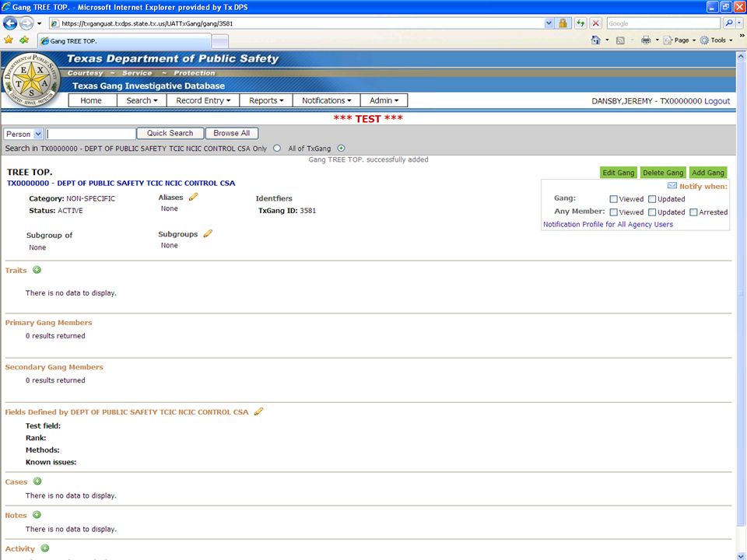The width and height of the screenshot is (747, 560).
Task: Open Notification Profile for All Agency Users
Action: (x=608, y=224)
